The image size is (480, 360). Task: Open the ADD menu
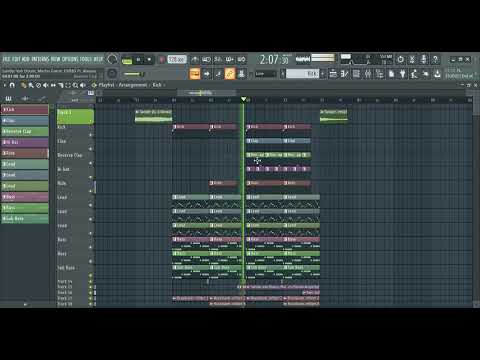pyautogui.click(x=26, y=59)
